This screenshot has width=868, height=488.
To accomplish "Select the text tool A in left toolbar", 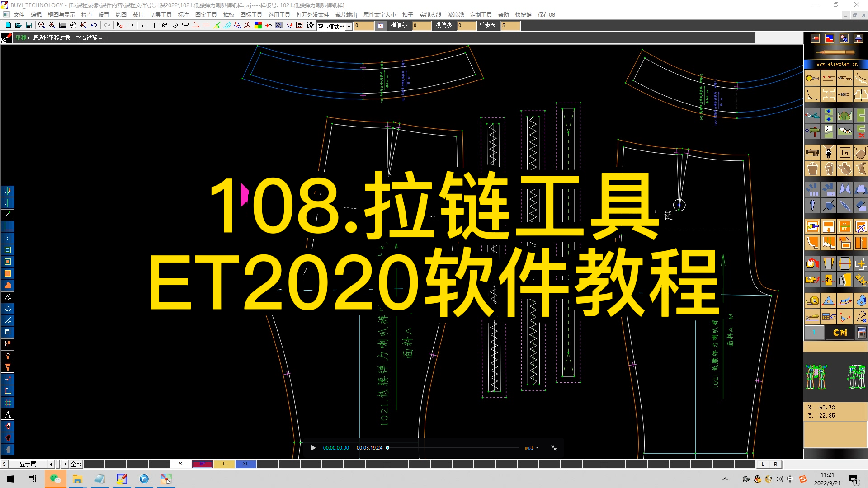I will coord(7,414).
